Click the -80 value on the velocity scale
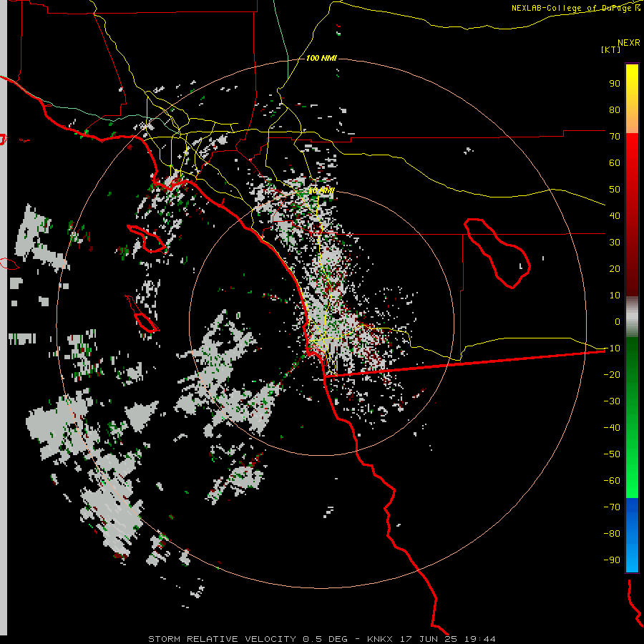The width and height of the screenshot is (644, 644). [x=612, y=534]
